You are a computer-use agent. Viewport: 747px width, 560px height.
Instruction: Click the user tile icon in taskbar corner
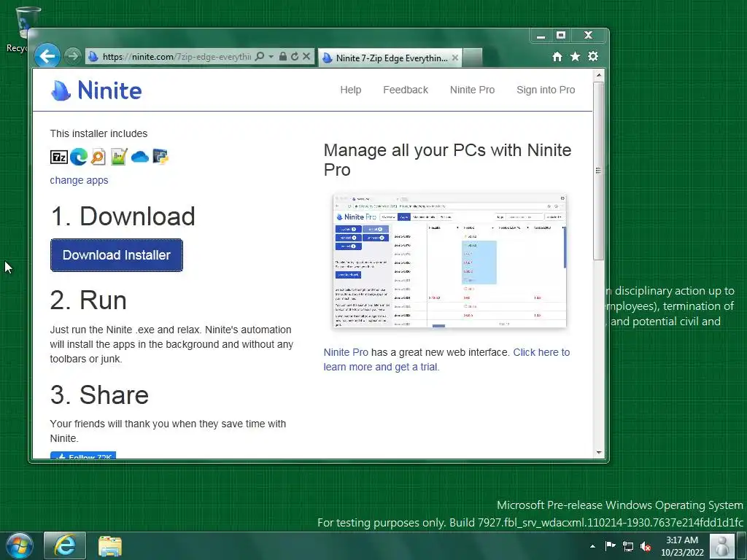[721, 545]
